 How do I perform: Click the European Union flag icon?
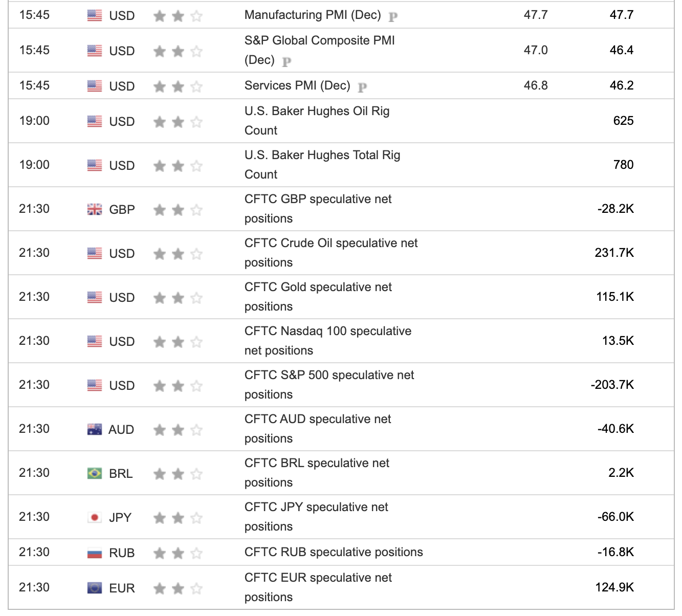coord(95,588)
